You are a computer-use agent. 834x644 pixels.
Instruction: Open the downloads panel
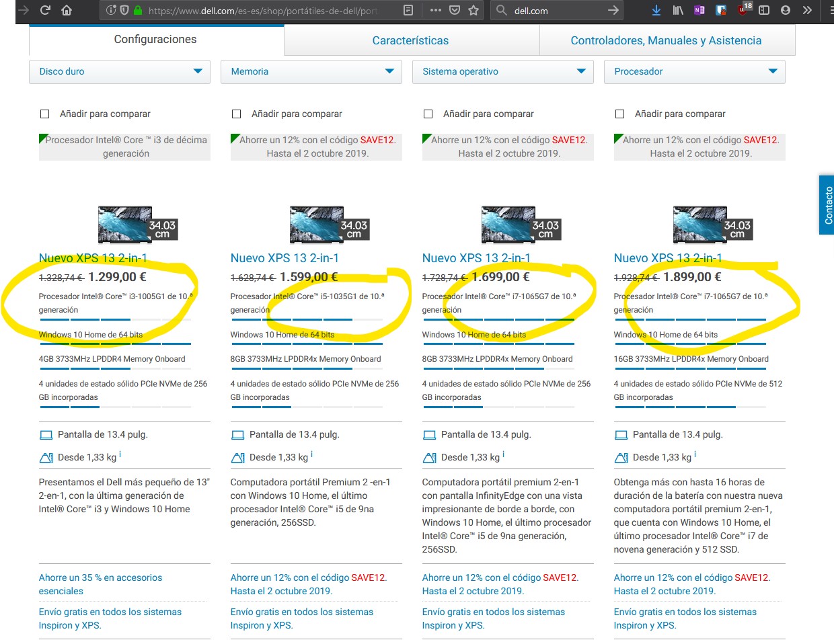(656, 10)
